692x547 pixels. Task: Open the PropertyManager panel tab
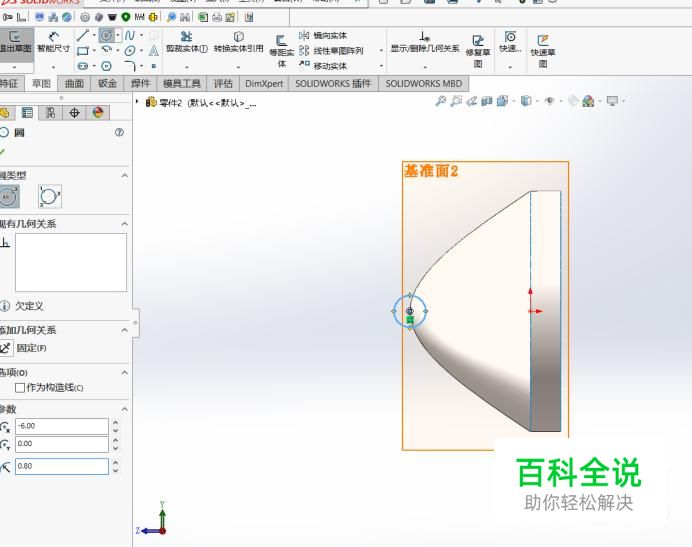[x=27, y=113]
